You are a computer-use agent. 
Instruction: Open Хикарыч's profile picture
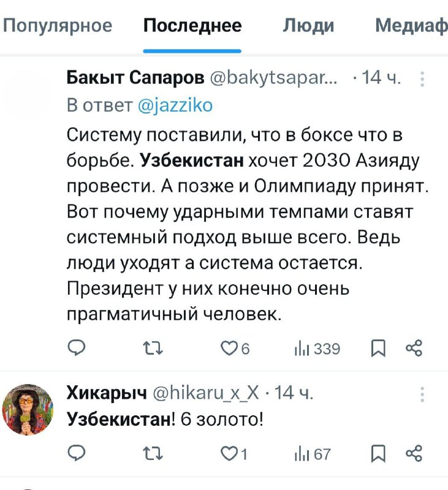coord(28,410)
